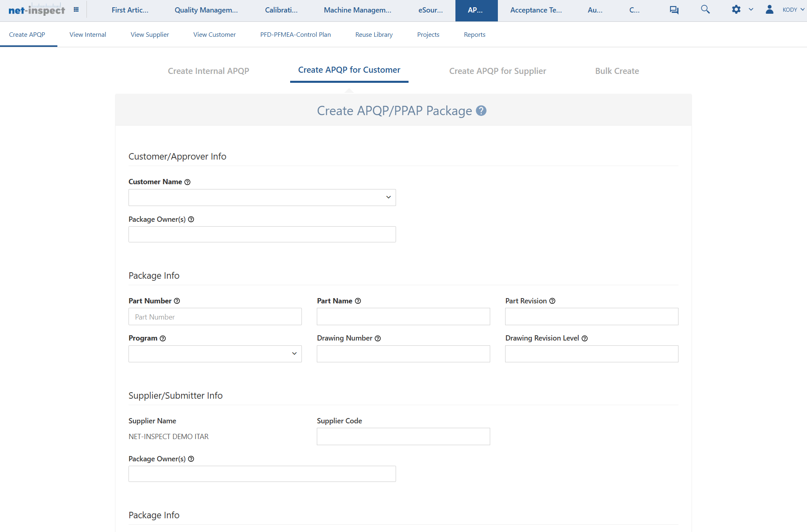This screenshot has width=807, height=532.
Task: Click help icon beside Create APQP/PPAP Package
Action: tap(481, 111)
